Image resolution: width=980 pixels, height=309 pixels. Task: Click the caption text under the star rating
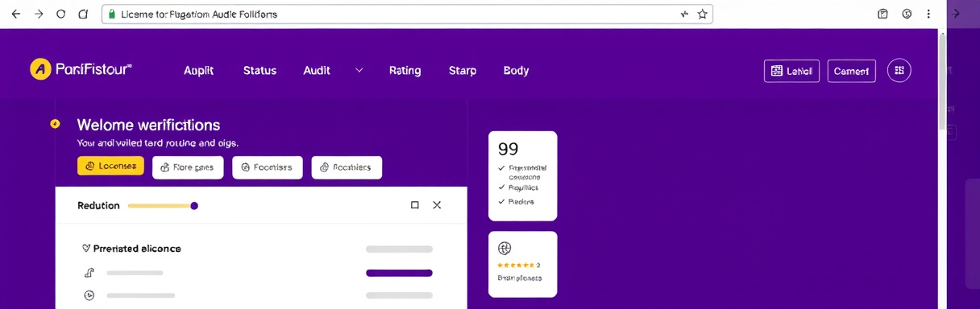click(x=520, y=278)
